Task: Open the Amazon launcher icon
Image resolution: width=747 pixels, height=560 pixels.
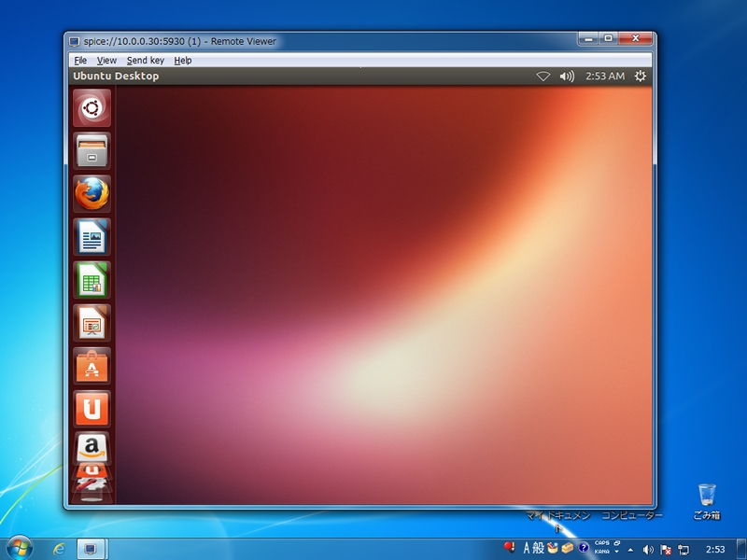Action: 92,448
